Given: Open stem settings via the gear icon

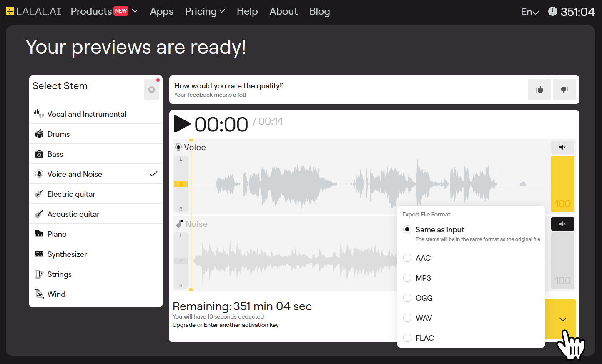Looking at the screenshot, I should (152, 90).
